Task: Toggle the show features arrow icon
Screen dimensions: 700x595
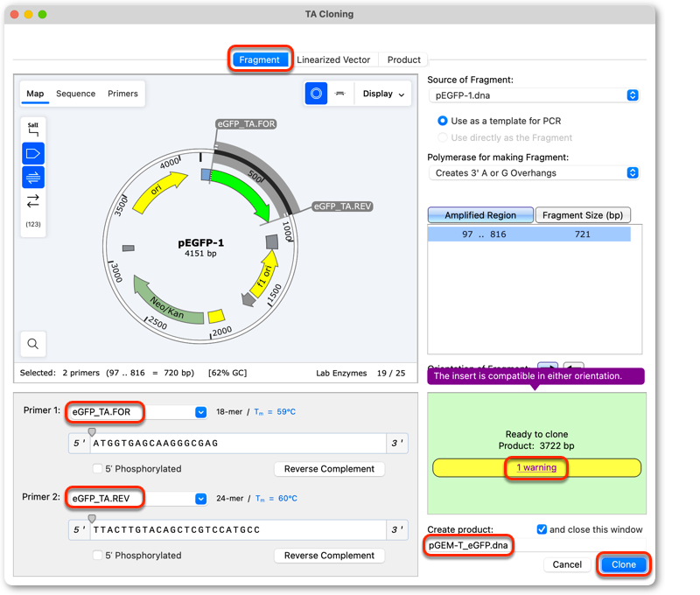Action: coord(33,154)
